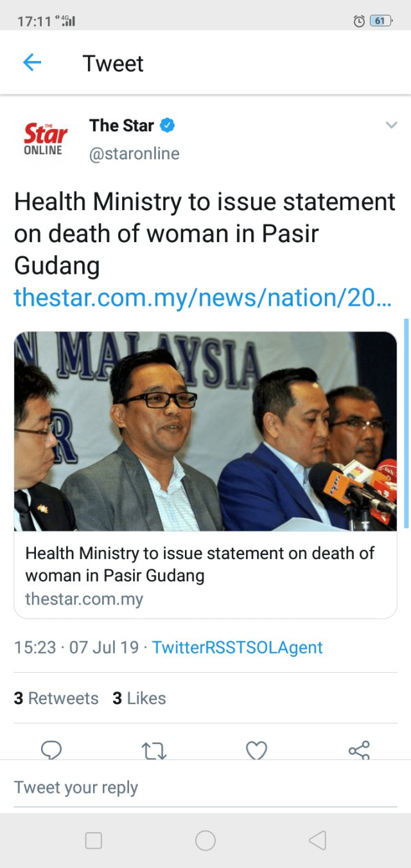Tap the blue scrollbar indicator
Screen dimensions: 411x868
pos(406,423)
